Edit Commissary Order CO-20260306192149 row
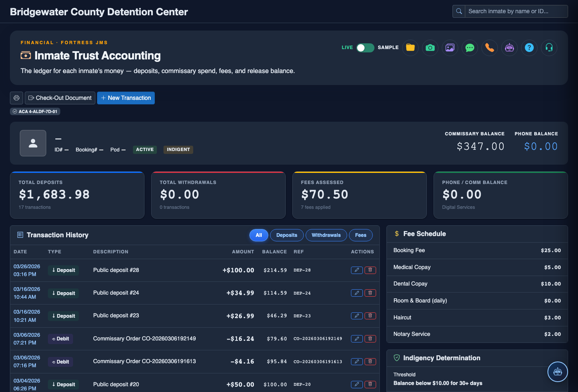Viewport: 578px width, 392px height. click(x=357, y=339)
